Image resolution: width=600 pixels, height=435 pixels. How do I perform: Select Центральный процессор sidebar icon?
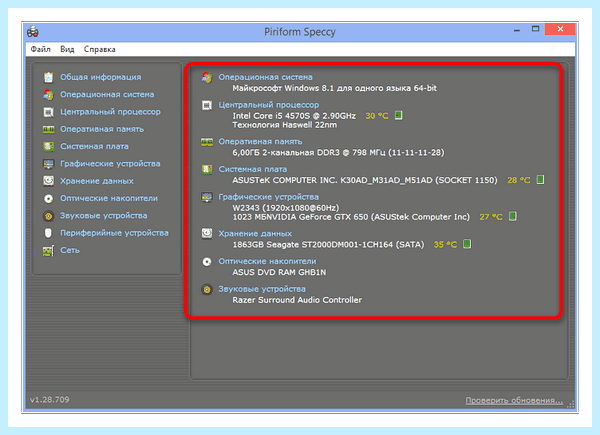point(48,112)
